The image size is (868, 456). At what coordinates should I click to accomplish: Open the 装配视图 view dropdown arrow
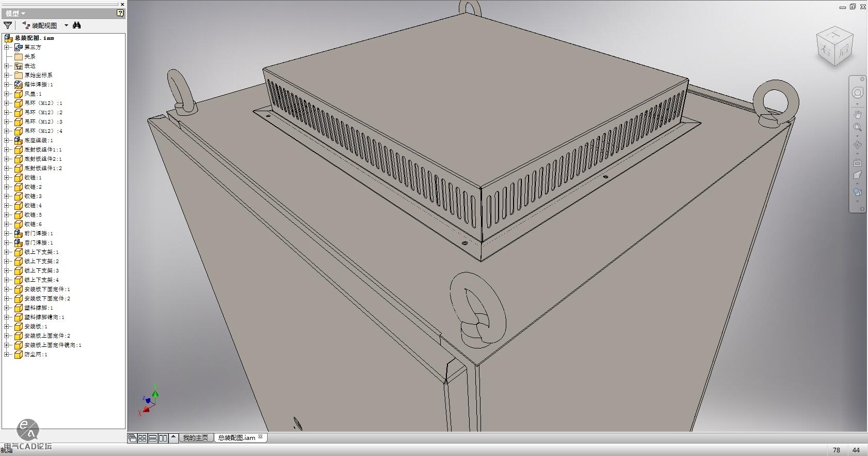click(x=66, y=25)
